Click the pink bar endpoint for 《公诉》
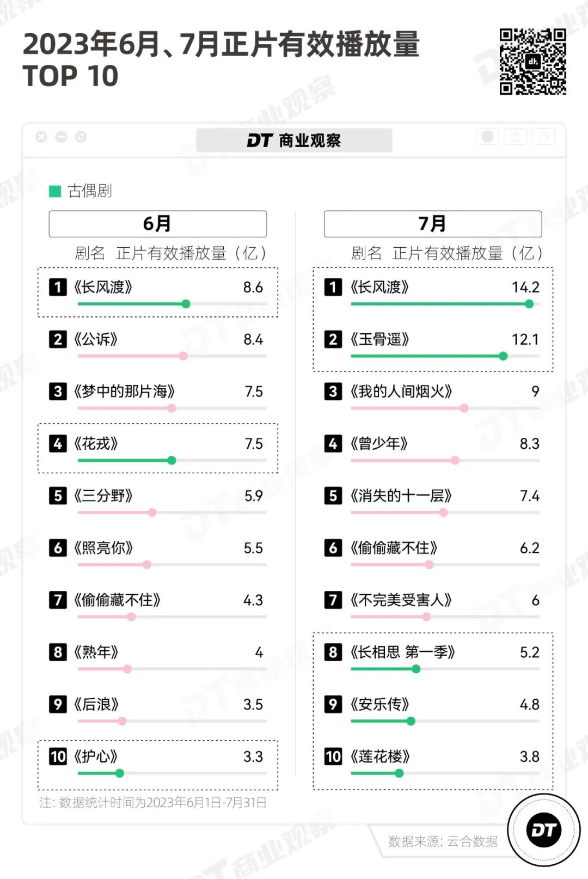The image size is (588, 879). 183,356
